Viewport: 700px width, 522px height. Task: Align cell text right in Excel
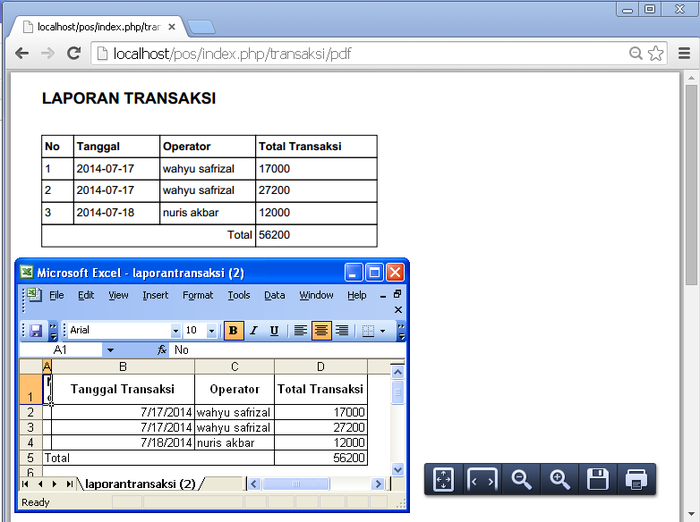(342, 330)
